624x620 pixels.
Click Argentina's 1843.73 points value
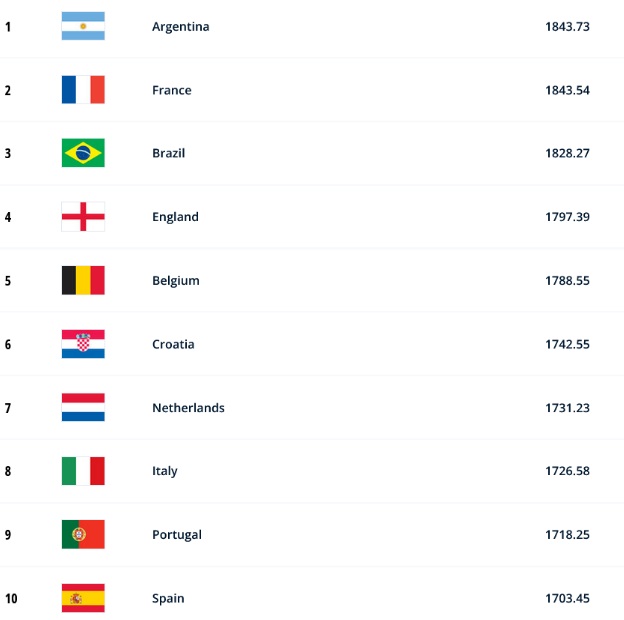pos(567,27)
